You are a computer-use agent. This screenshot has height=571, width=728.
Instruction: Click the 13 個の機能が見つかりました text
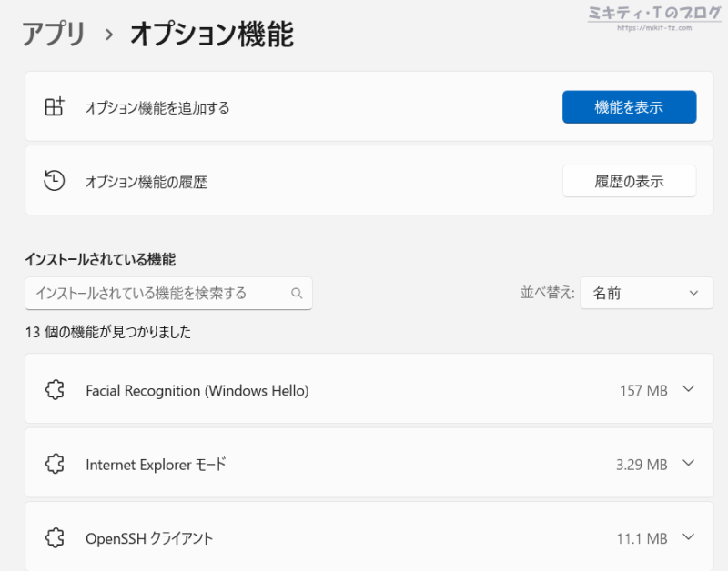point(108,332)
